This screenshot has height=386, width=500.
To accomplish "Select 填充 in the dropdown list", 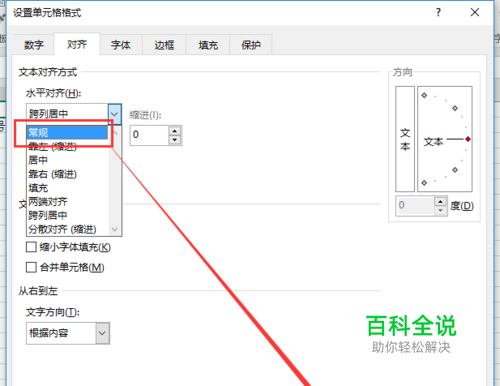I will click(x=68, y=188).
